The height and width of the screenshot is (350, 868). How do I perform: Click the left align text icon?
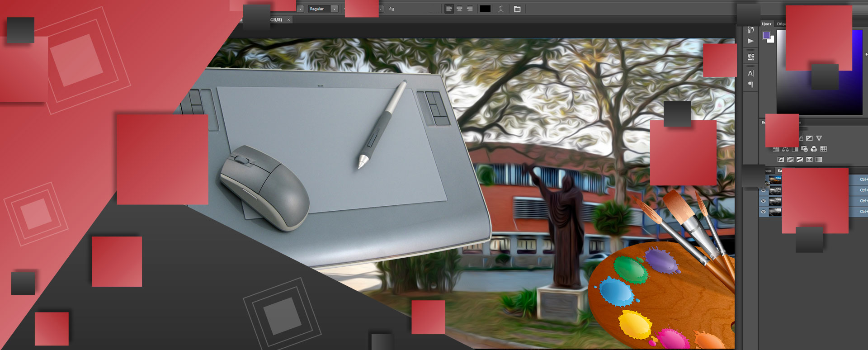pos(449,9)
